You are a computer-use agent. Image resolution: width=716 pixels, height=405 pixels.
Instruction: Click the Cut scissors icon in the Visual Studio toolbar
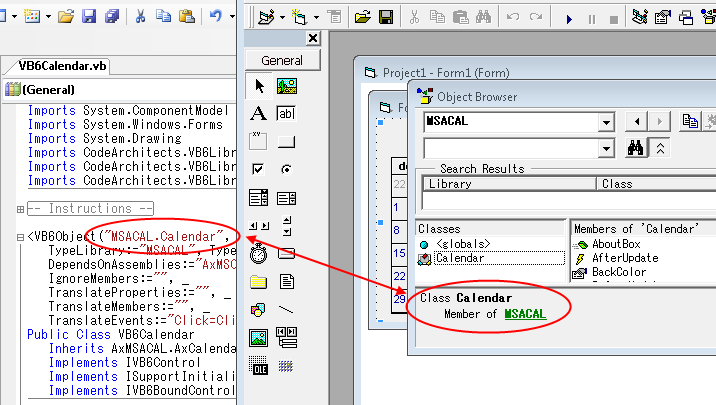pyautogui.click(x=140, y=16)
